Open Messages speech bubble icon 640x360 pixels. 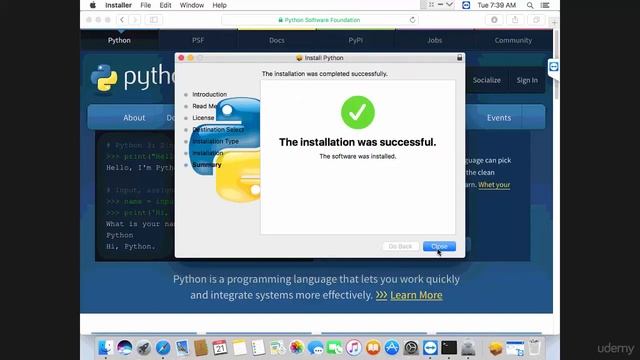[x=316, y=348]
